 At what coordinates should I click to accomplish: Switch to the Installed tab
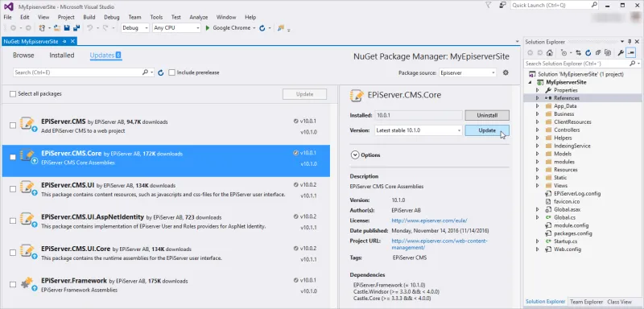[x=62, y=56]
